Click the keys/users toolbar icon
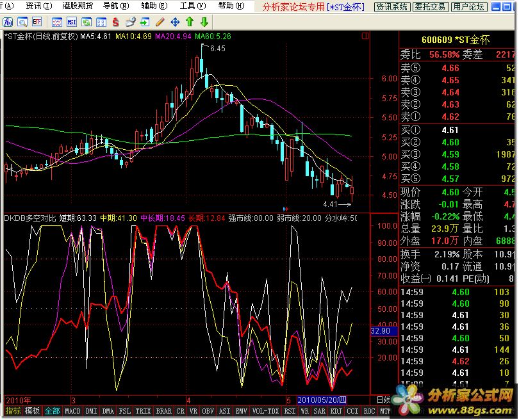519x420 pixels. coord(131,22)
